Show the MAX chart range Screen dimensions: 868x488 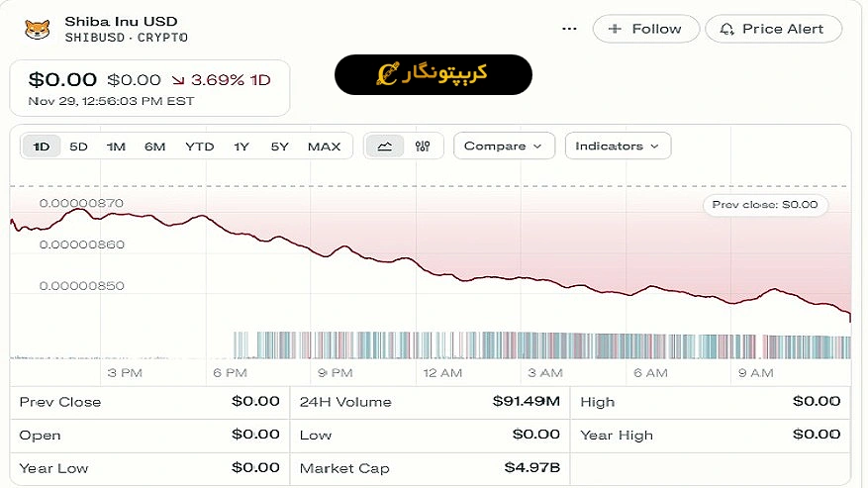[324, 146]
